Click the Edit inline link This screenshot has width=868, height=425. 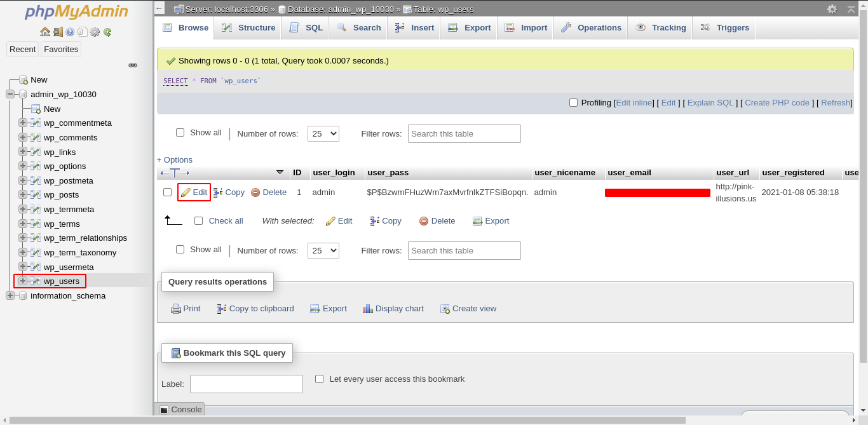[634, 103]
